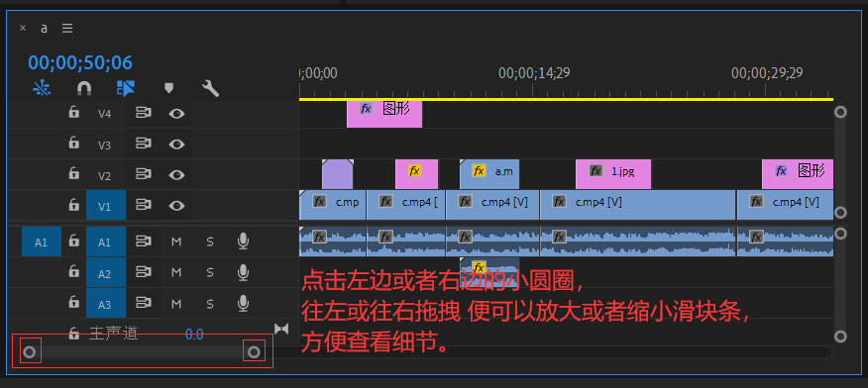Select the 图形 clip on track V2

point(798,174)
